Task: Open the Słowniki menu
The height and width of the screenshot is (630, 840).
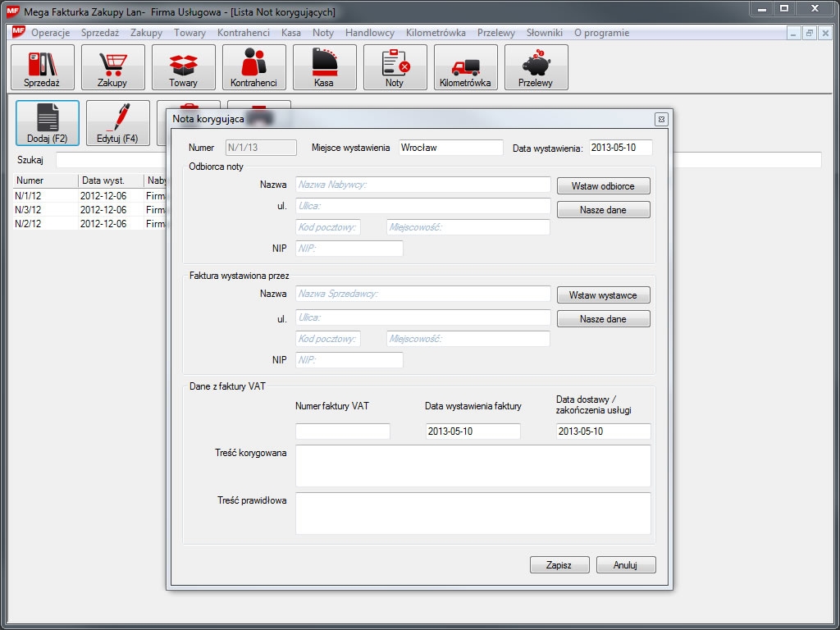Action: tap(545, 33)
